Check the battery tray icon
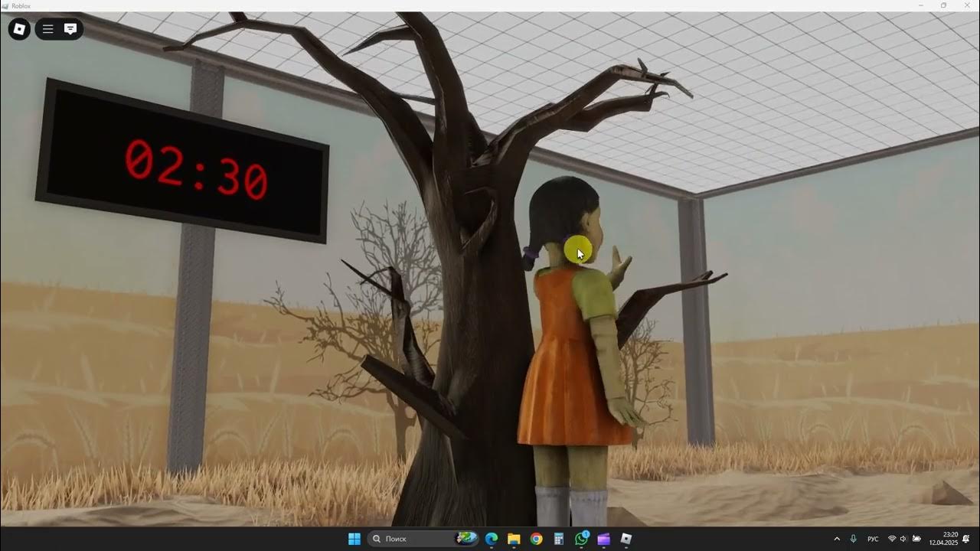The image size is (980, 551). click(x=917, y=539)
